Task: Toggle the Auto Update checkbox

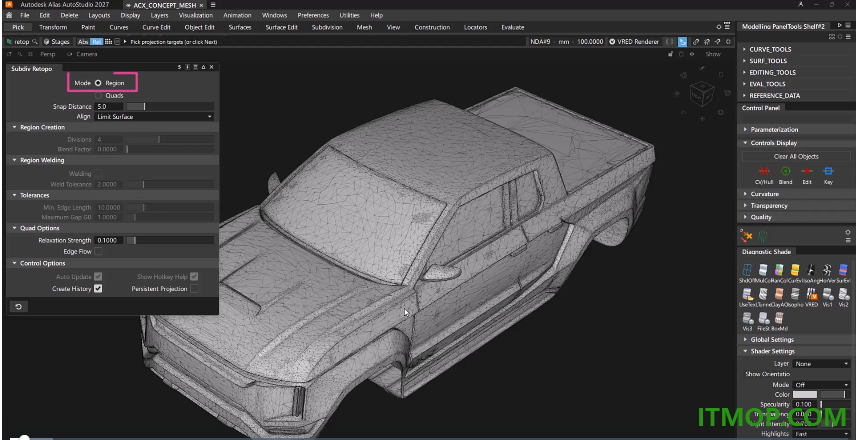Action: pos(98,277)
